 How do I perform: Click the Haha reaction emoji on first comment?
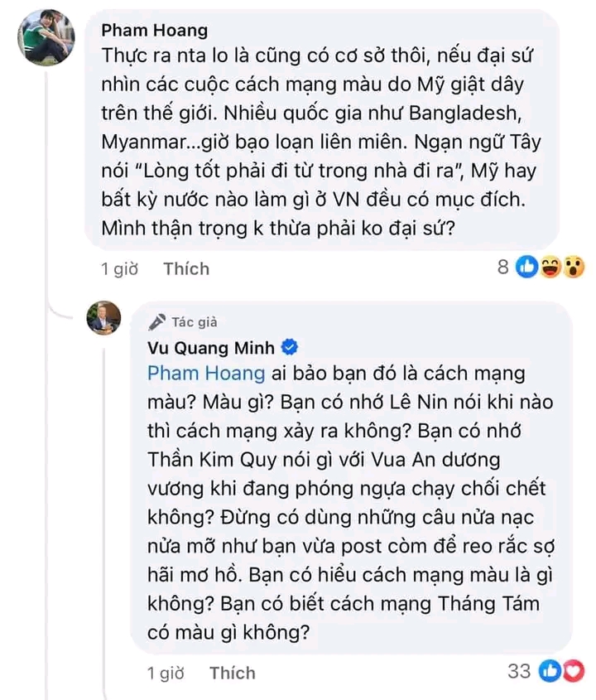(x=550, y=267)
